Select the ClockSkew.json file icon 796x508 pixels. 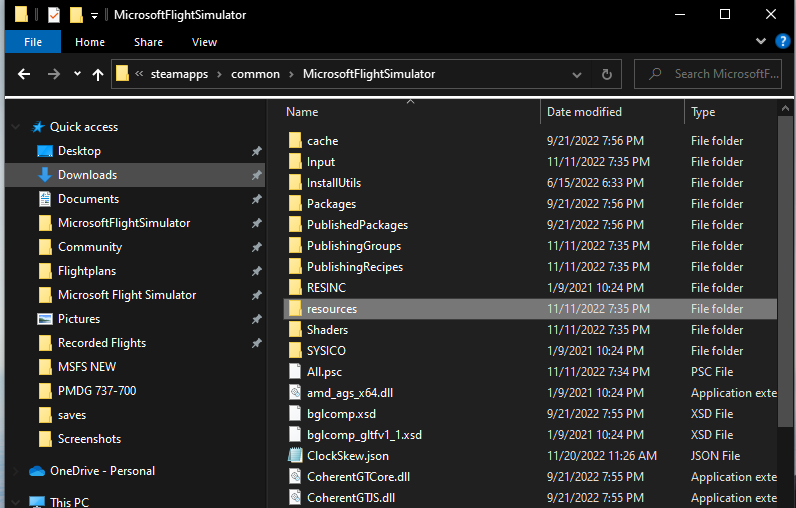pos(295,456)
